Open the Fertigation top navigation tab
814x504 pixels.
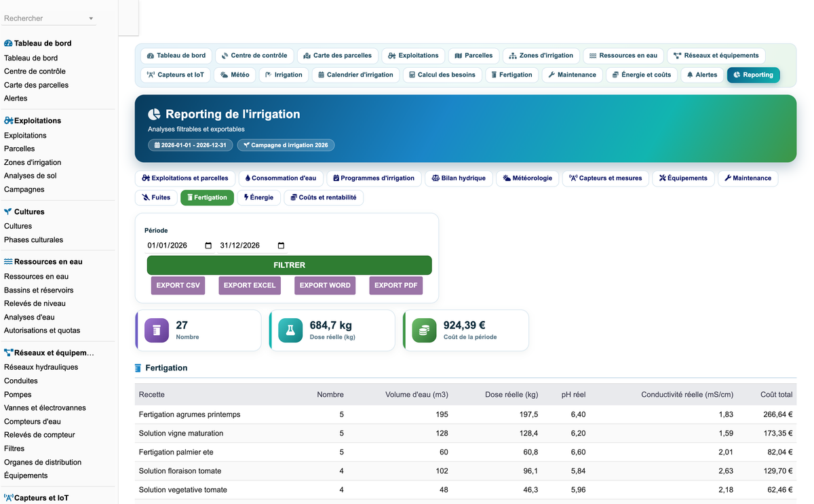511,75
